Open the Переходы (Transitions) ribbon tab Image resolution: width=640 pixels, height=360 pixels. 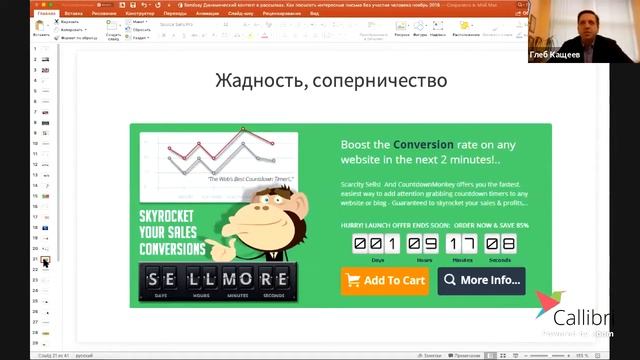pyautogui.click(x=175, y=13)
